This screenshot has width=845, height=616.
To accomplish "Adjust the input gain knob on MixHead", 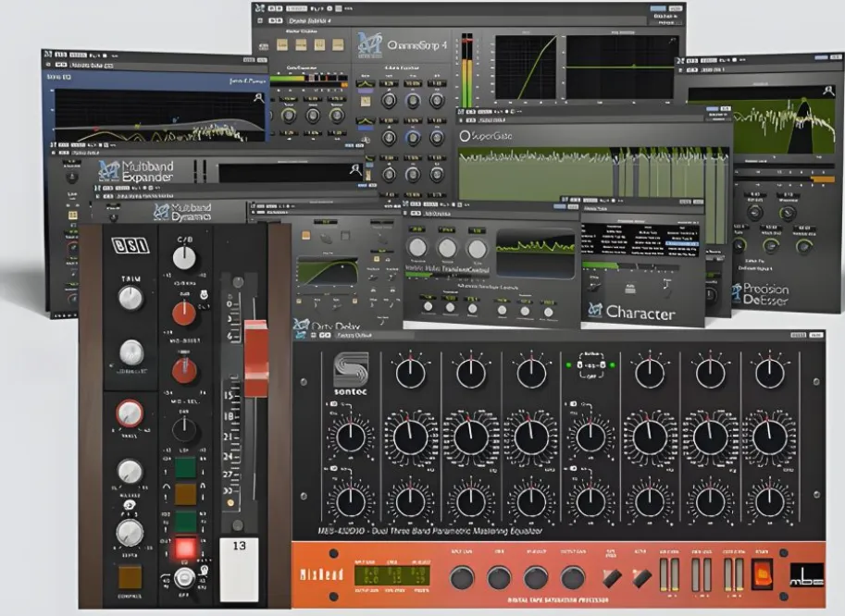I will tap(462, 578).
